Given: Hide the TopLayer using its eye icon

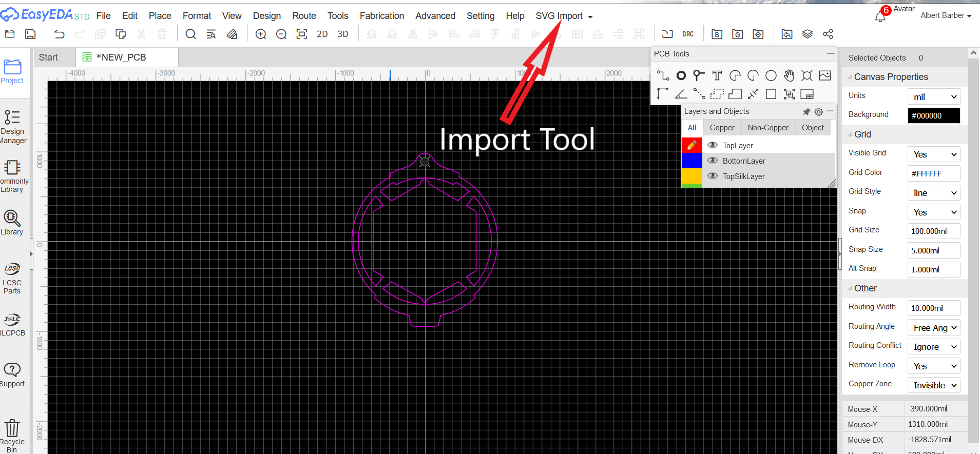Looking at the screenshot, I should pyautogui.click(x=713, y=145).
